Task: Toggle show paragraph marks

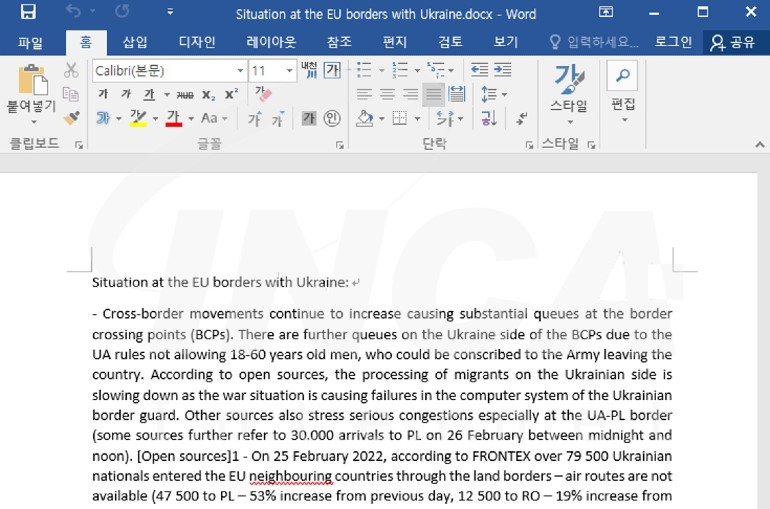Action: (x=522, y=118)
